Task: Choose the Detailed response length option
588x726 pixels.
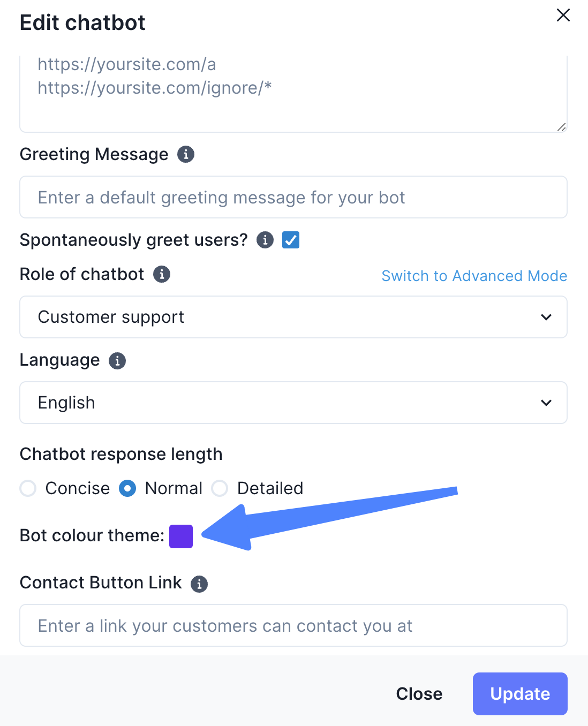Action: pyautogui.click(x=220, y=488)
